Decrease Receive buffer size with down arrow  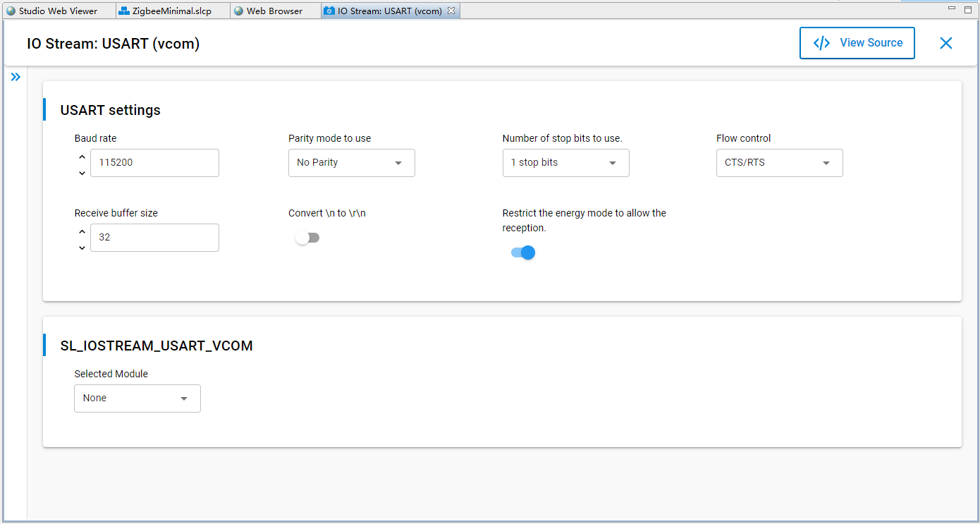pyautogui.click(x=82, y=248)
